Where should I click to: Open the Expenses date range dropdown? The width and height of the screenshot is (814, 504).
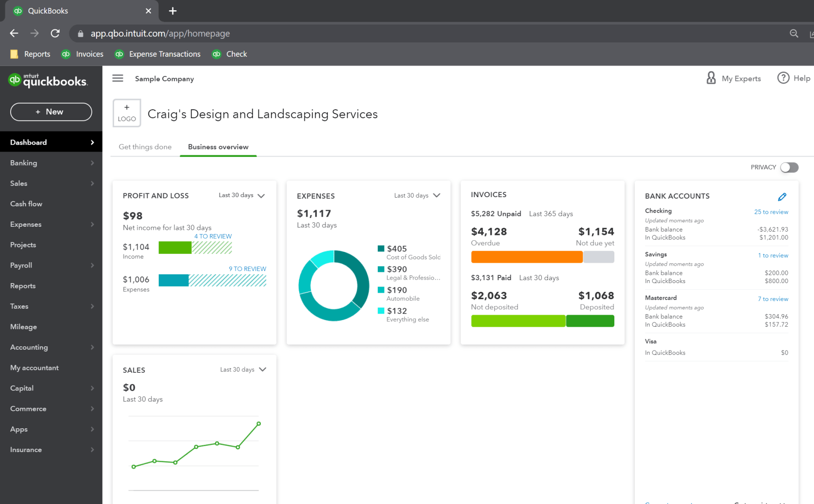[x=417, y=196]
